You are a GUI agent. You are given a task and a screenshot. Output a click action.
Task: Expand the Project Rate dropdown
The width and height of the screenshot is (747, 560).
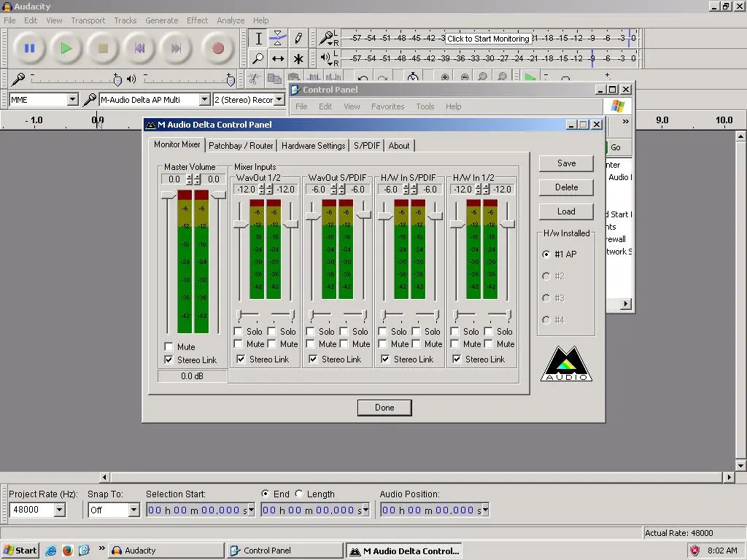pos(59,510)
